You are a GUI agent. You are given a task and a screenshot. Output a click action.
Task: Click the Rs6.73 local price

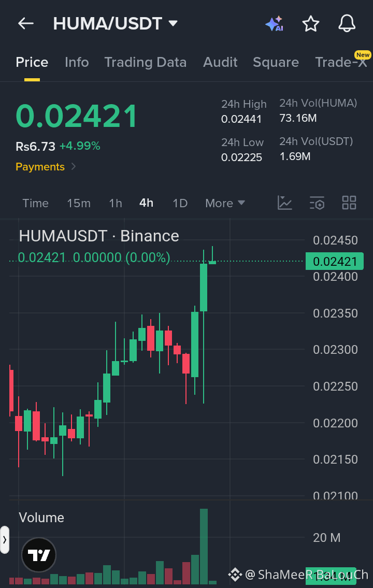click(x=36, y=146)
